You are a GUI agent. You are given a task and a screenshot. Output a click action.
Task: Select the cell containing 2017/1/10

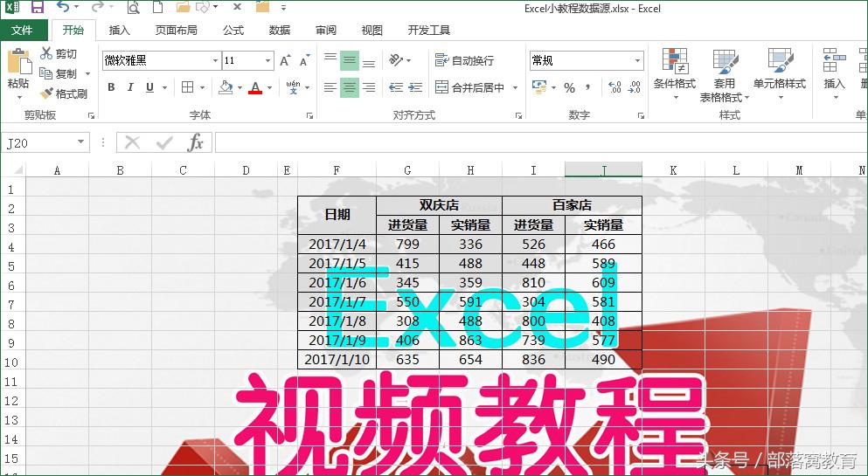click(337, 359)
